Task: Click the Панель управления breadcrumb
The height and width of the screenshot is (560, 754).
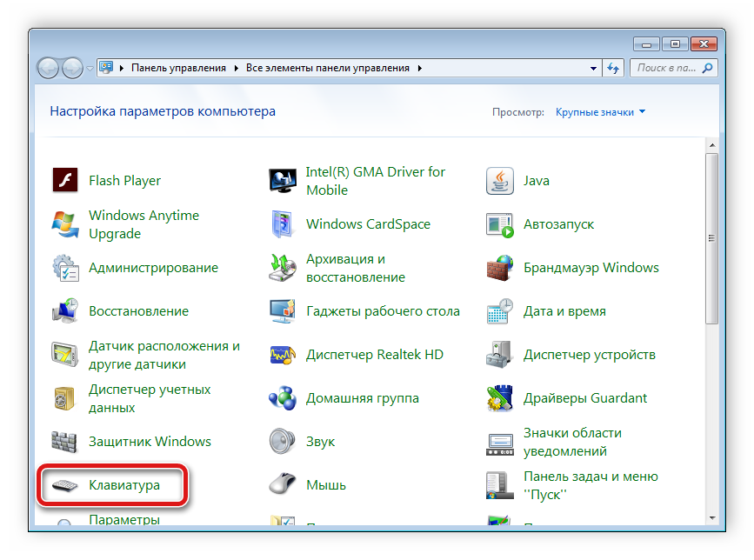Action: (x=178, y=68)
